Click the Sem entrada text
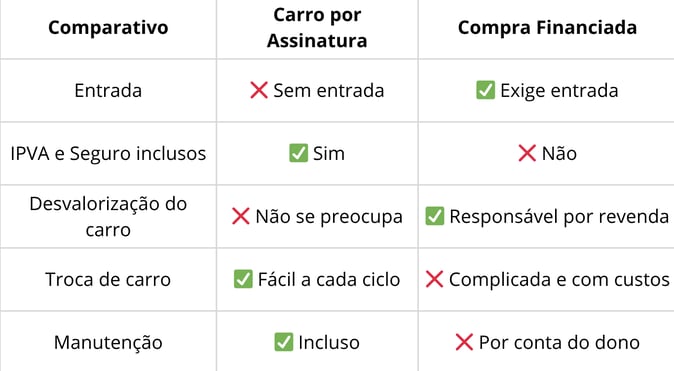 [x=329, y=91]
